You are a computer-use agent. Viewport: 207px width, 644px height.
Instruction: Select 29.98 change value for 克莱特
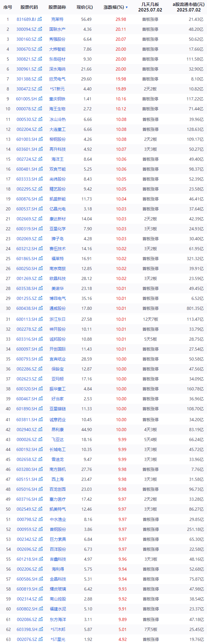click(121, 19)
